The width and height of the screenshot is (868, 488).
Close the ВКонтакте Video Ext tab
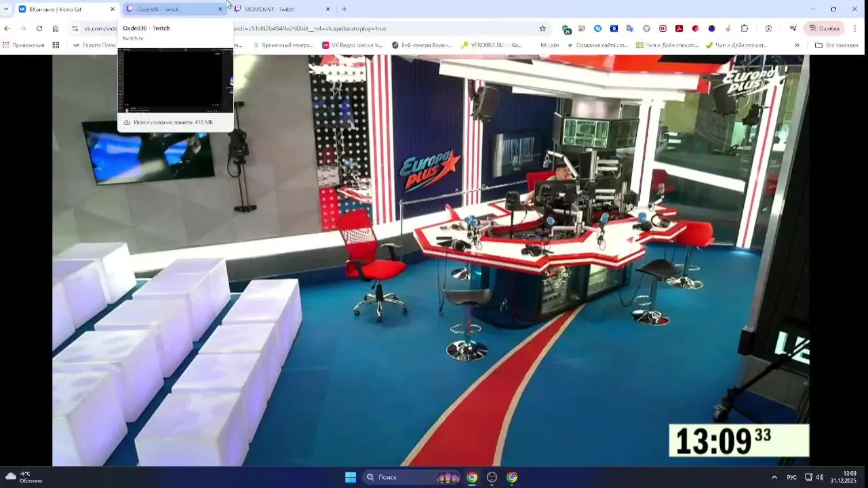(x=113, y=9)
